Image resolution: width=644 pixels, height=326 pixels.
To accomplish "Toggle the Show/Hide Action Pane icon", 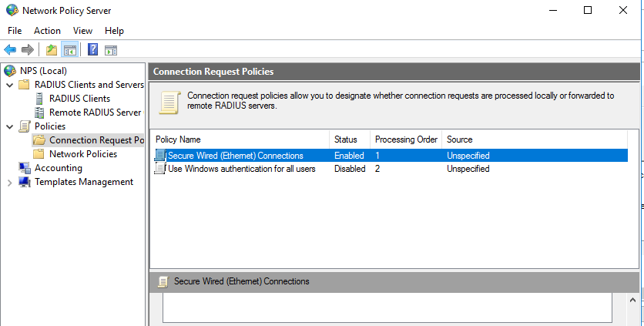I will point(111,50).
